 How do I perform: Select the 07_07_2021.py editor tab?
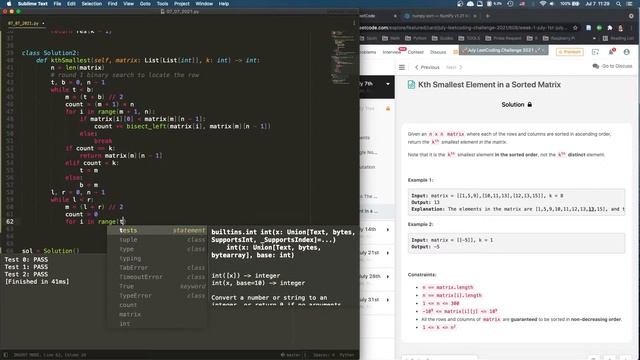[25, 23]
